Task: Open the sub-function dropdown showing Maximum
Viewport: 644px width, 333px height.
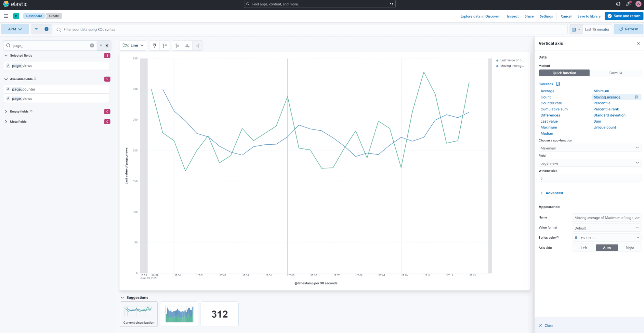Action: 590,148
